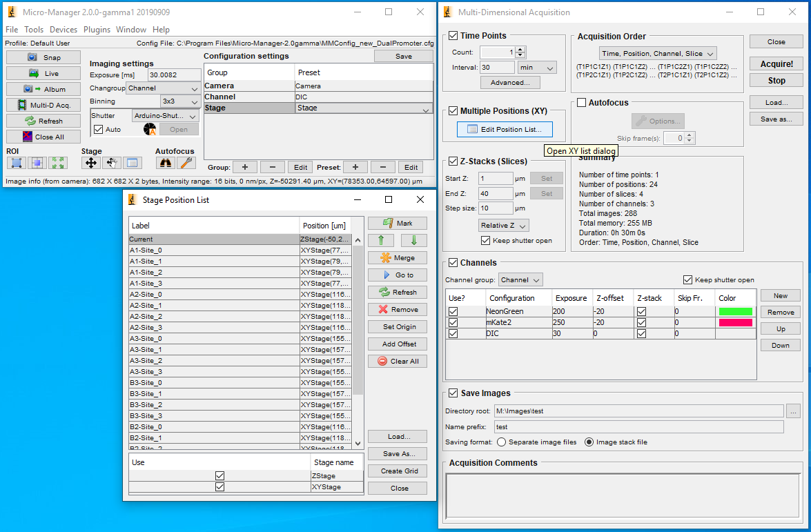The width and height of the screenshot is (811, 532).
Task: Click the ROI set rectangle icon
Action: pos(16,163)
